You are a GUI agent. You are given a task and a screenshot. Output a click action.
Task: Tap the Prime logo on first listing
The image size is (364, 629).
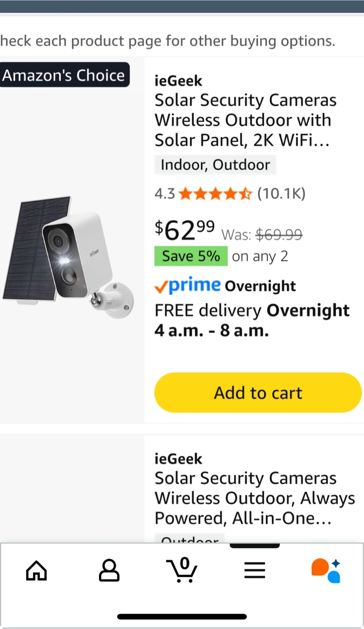click(x=188, y=286)
